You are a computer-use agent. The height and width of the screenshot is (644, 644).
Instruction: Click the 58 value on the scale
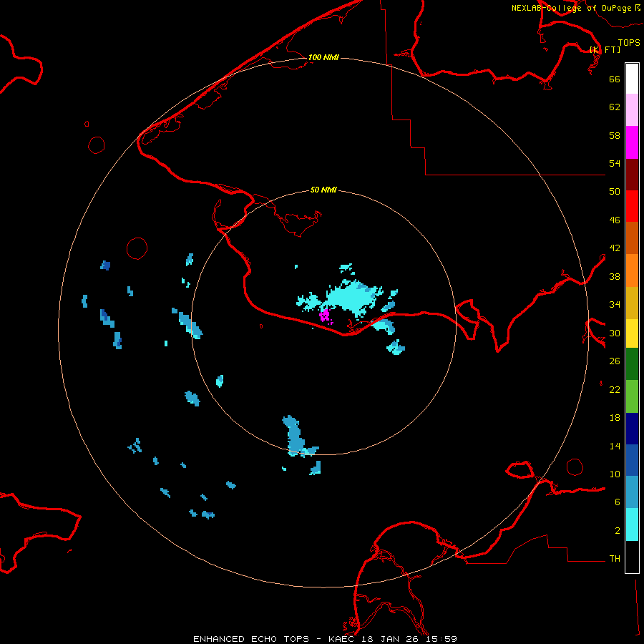click(x=615, y=135)
